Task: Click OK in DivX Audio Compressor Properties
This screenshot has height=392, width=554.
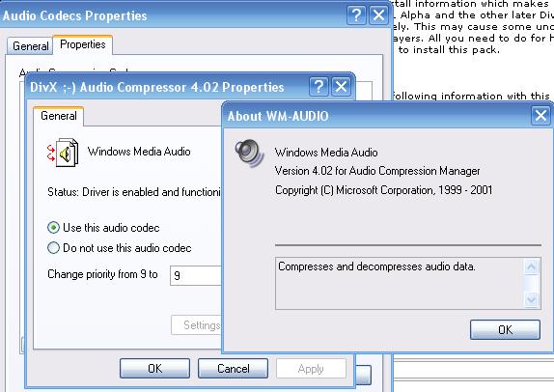Action: (154, 368)
